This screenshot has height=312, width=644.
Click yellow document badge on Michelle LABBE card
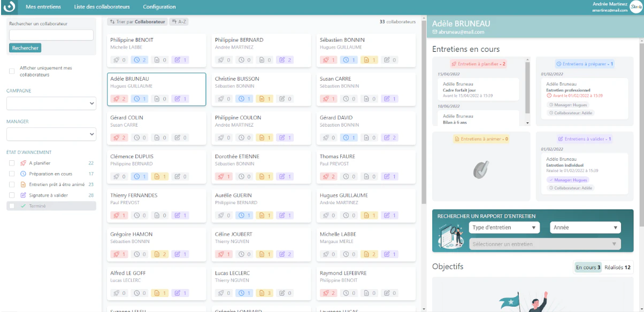coord(370,255)
